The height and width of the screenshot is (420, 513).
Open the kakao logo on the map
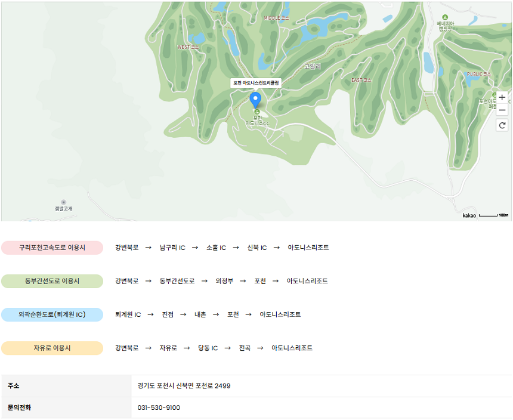[469, 215]
